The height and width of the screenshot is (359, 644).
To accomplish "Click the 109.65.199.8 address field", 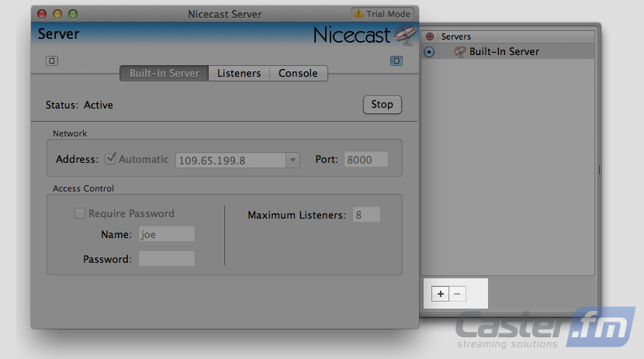I will pos(230,160).
